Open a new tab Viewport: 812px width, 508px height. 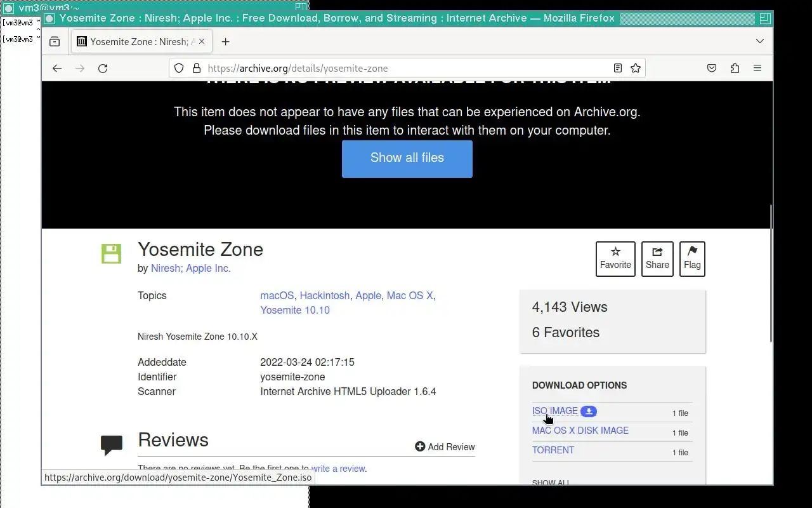point(225,42)
